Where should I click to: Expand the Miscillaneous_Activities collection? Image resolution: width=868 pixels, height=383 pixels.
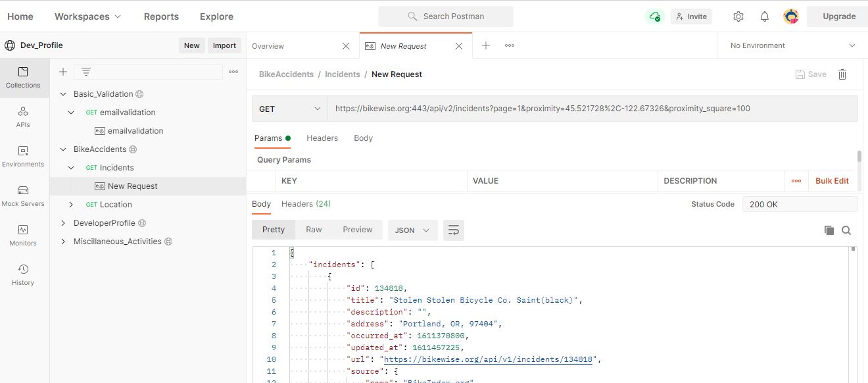point(63,242)
